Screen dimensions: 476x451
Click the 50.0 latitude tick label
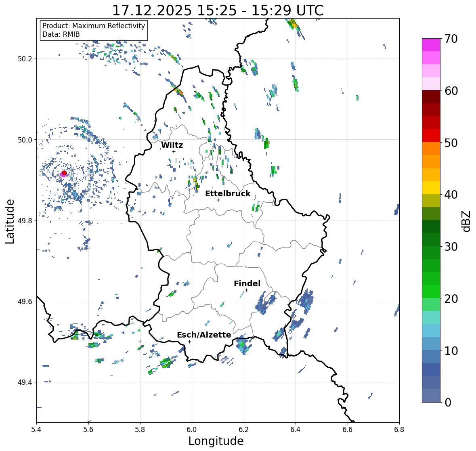[25, 140]
